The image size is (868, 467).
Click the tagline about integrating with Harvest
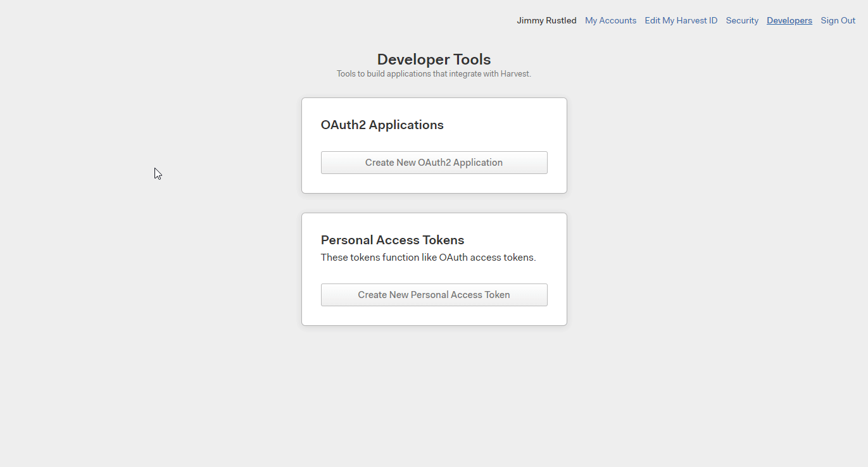[x=434, y=73]
